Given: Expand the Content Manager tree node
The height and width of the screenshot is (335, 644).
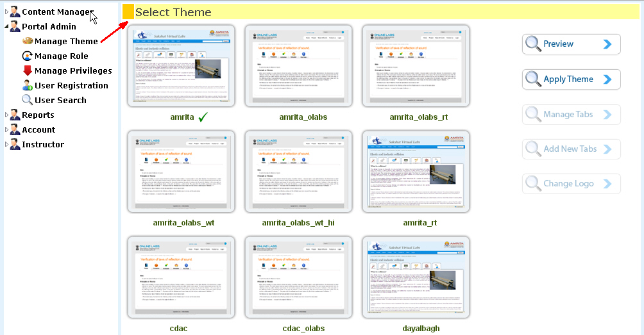Looking at the screenshot, I should coord(6,12).
